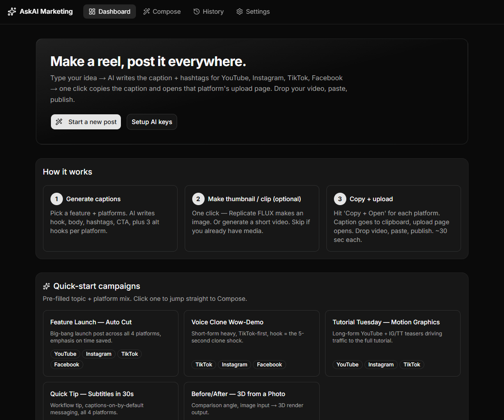Click 'Big-bang launch post across all 4 platforms' text

106,337
